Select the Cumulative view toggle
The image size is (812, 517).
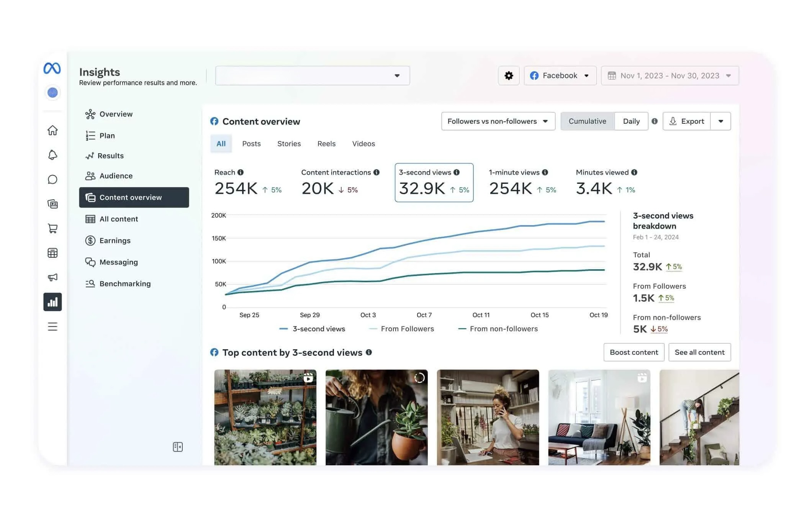coord(587,121)
